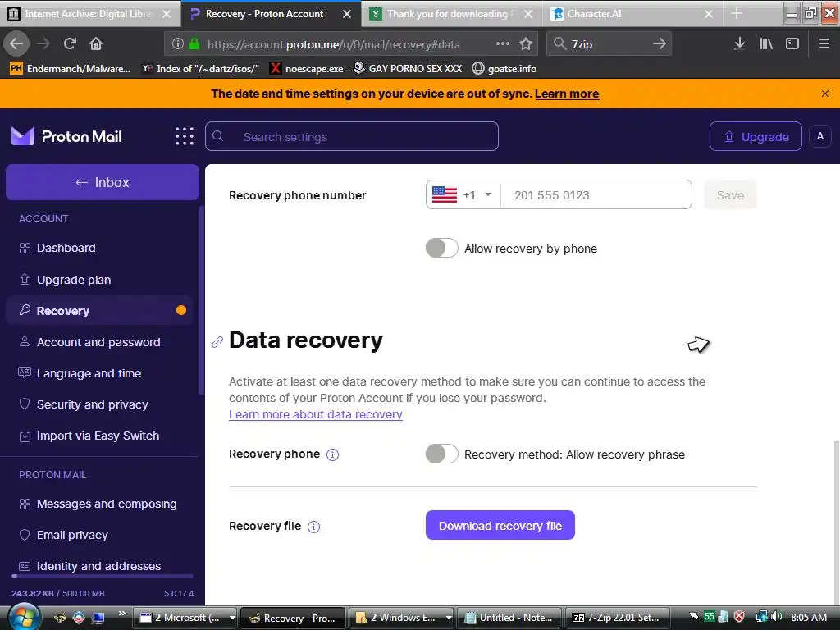Click the Windows Start orb

[24, 617]
